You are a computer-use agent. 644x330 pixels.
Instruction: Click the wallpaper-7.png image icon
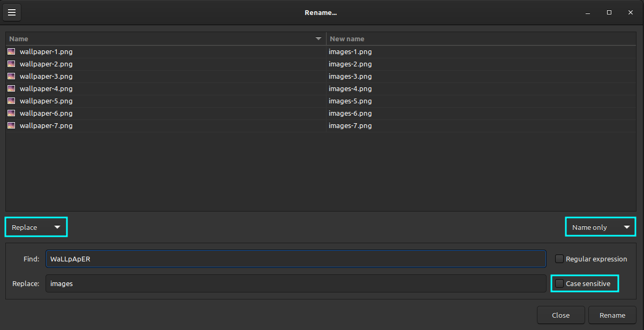click(x=11, y=125)
